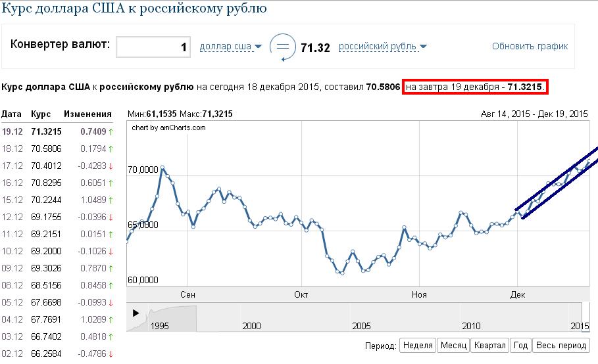Open the доллар сша currency dropdown
Screen dimensions: 598x364
230,47
